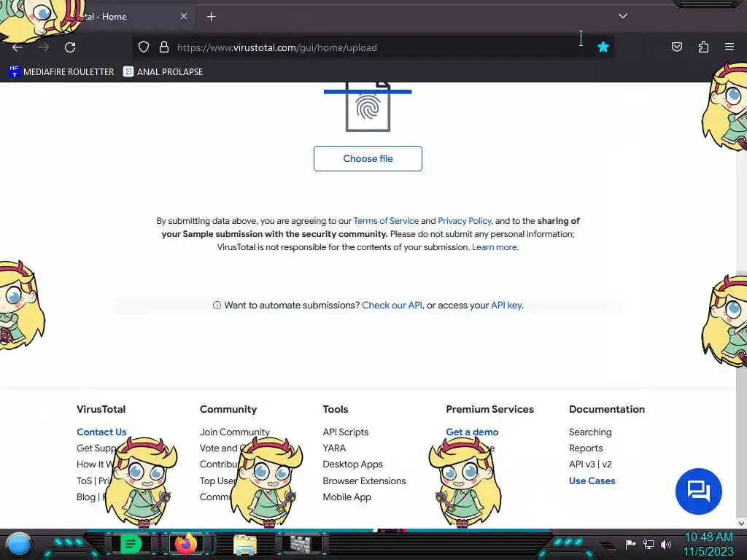This screenshot has width=747, height=560.
Task: Open Searching documentation link
Action: coord(589,432)
